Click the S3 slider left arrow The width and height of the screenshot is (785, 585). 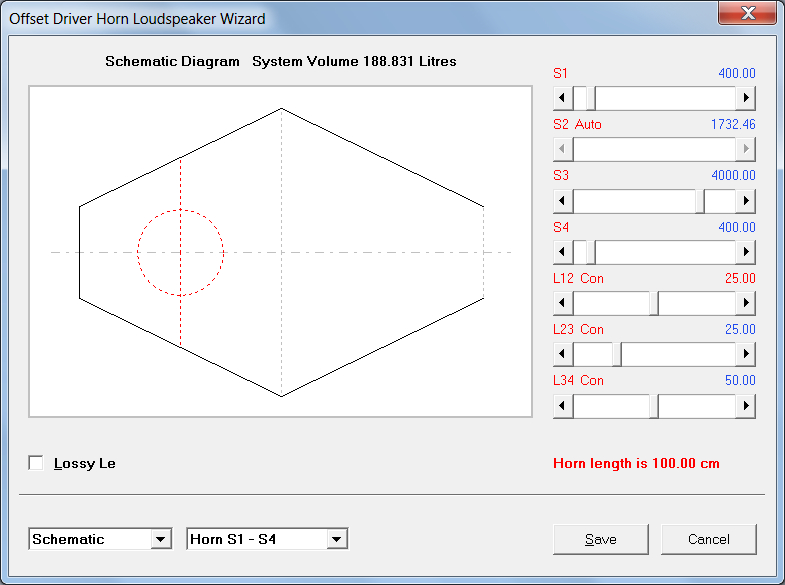(x=563, y=201)
